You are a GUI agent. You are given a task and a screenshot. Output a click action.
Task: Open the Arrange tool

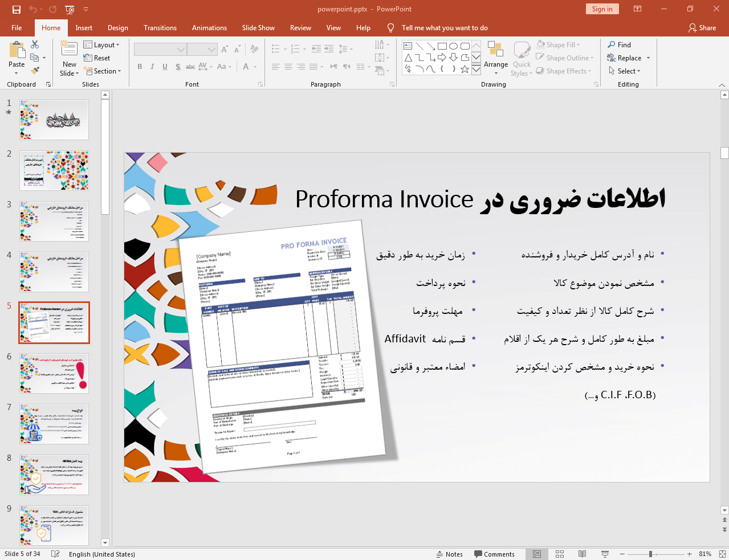click(x=495, y=57)
